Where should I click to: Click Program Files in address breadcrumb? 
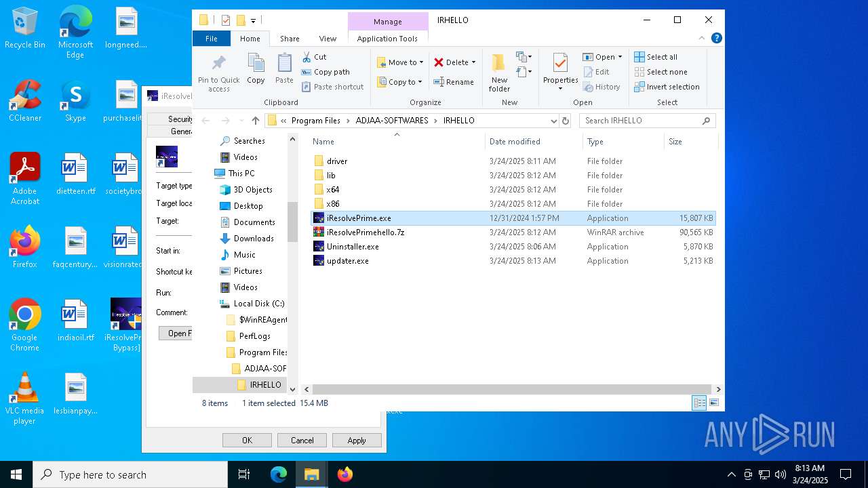[316, 121]
